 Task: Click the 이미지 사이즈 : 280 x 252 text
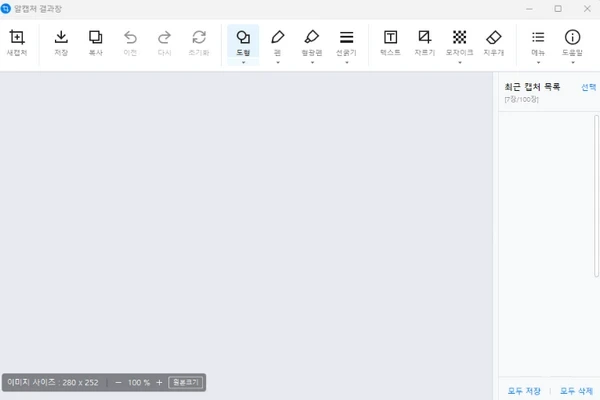pyautogui.click(x=53, y=382)
